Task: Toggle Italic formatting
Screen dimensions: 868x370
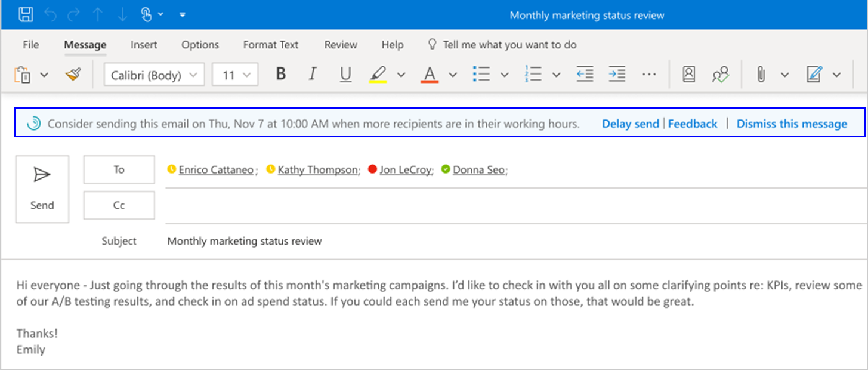Action: (313, 75)
